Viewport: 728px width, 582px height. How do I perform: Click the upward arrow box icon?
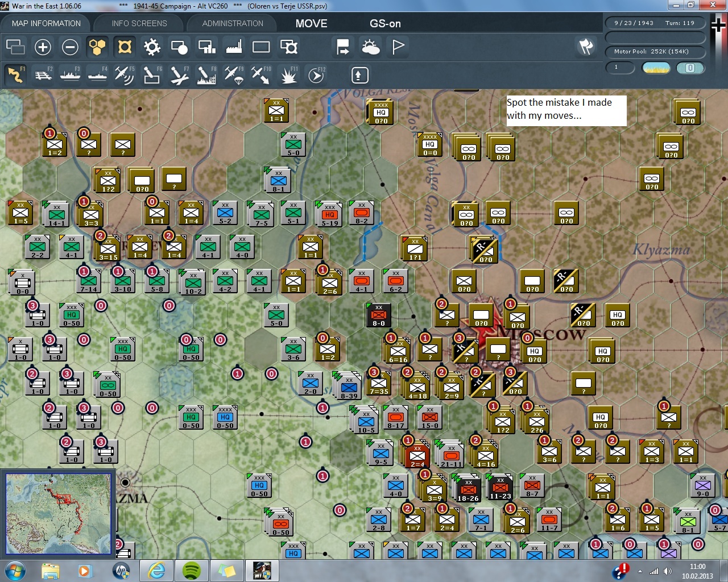(x=359, y=74)
